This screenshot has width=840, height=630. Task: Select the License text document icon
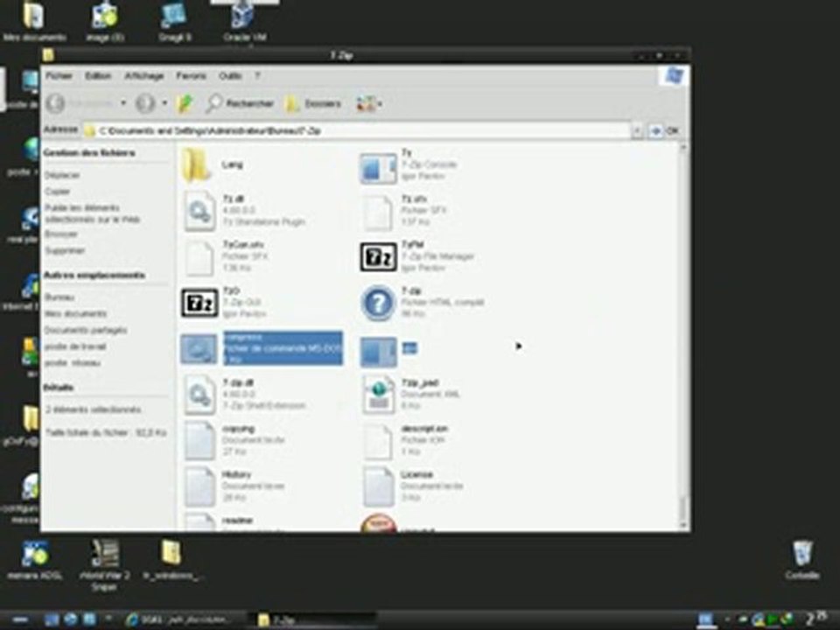tap(378, 487)
